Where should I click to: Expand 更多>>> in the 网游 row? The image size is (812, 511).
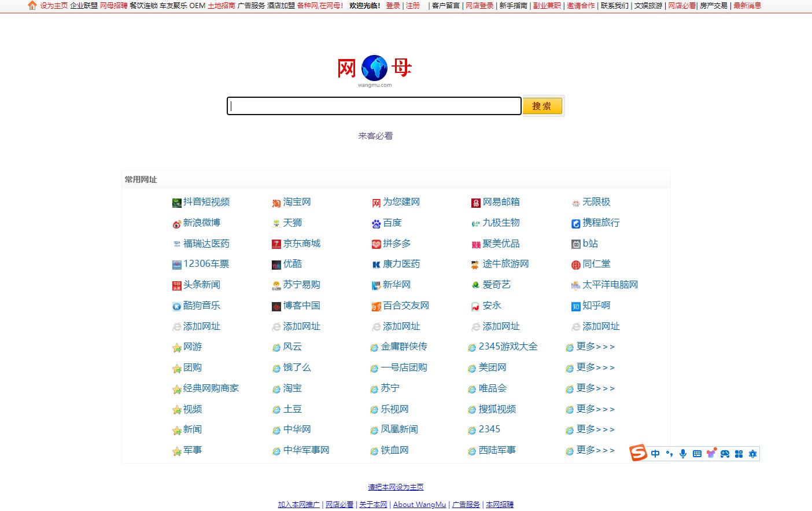[596, 347]
